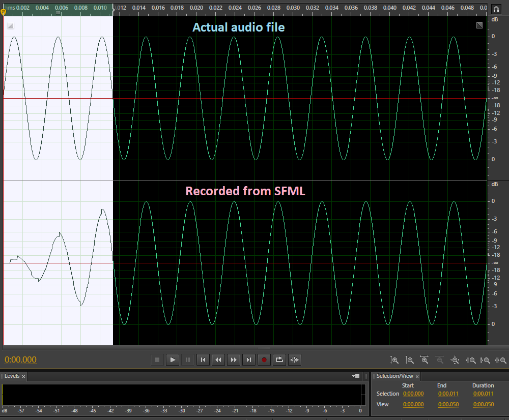
Task: Arm recording with the red Record button
Action: click(264, 359)
